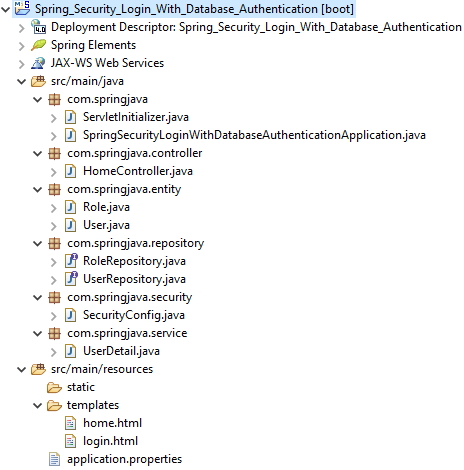Click the com.springjava.controller package icon
The height and width of the screenshot is (470, 464).
[x=54, y=153]
